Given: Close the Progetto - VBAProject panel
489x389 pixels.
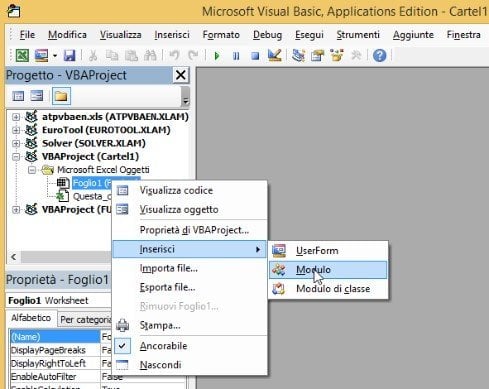Looking at the screenshot, I should coord(181,75).
